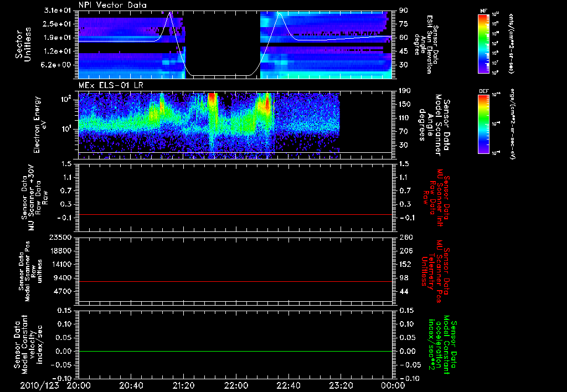Click the 23:20 time tick label
Image resolution: width=567 pixels, height=392 pixels.
pyautogui.click(x=341, y=385)
